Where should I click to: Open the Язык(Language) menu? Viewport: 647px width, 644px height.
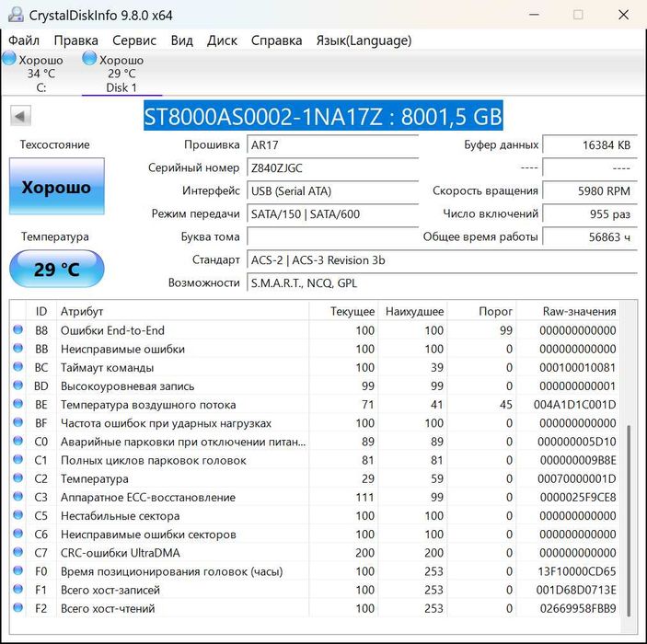pos(364,40)
